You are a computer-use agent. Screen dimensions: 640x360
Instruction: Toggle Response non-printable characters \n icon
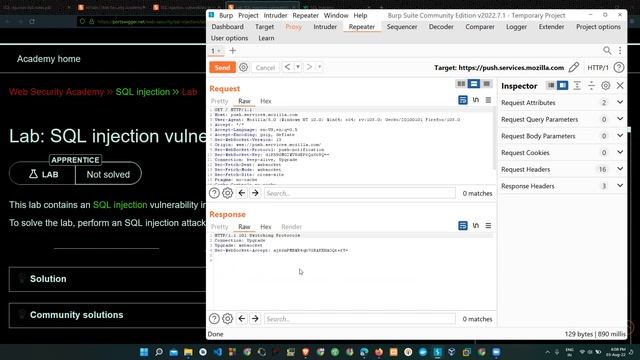click(x=476, y=225)
